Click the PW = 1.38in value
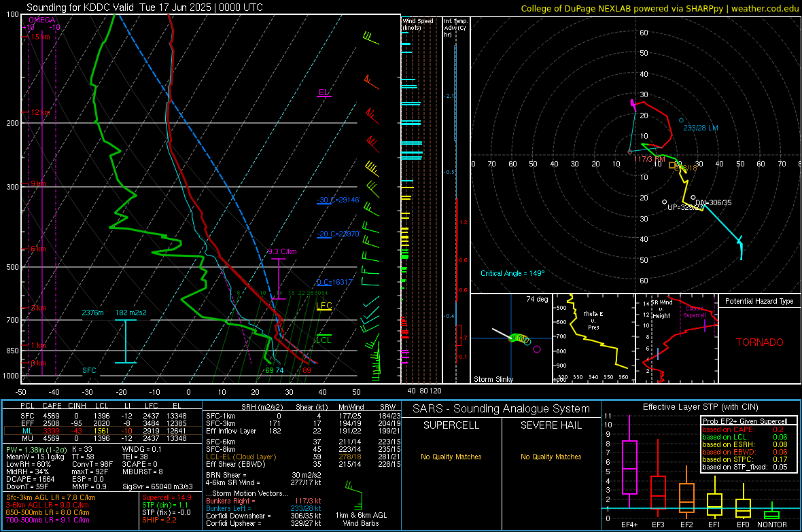Screen dimensions: 802x532 pyautogui.click(x=35, y=449)
